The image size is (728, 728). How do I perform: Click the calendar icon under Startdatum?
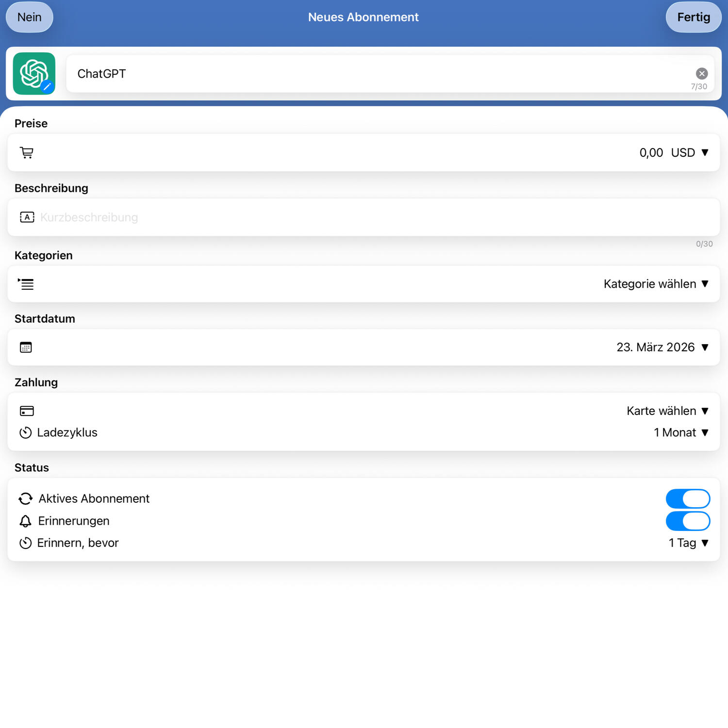point(26,347)
